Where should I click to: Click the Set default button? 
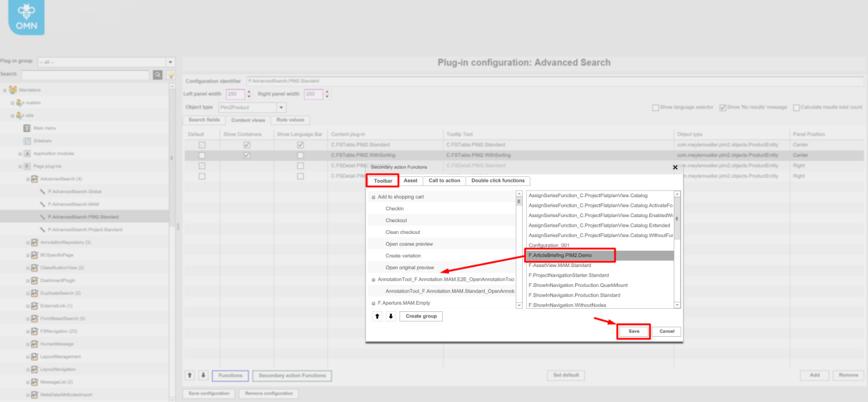coord(566,376)
